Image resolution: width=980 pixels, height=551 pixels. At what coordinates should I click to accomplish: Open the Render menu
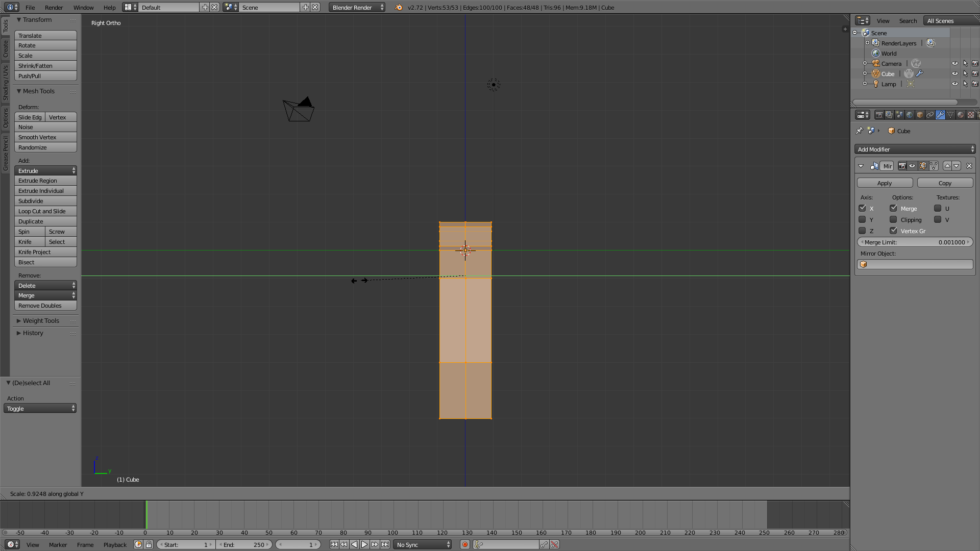tap(54, 8)
